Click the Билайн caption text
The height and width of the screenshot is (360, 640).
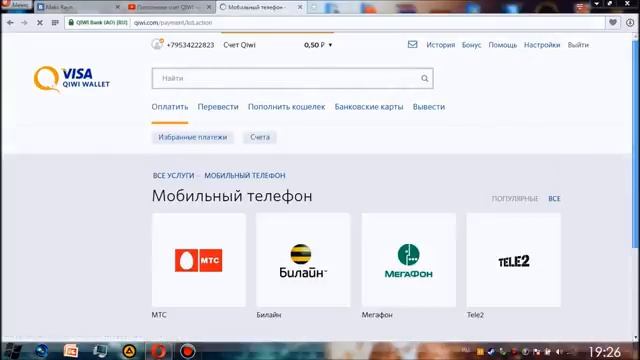click(269, 315)
